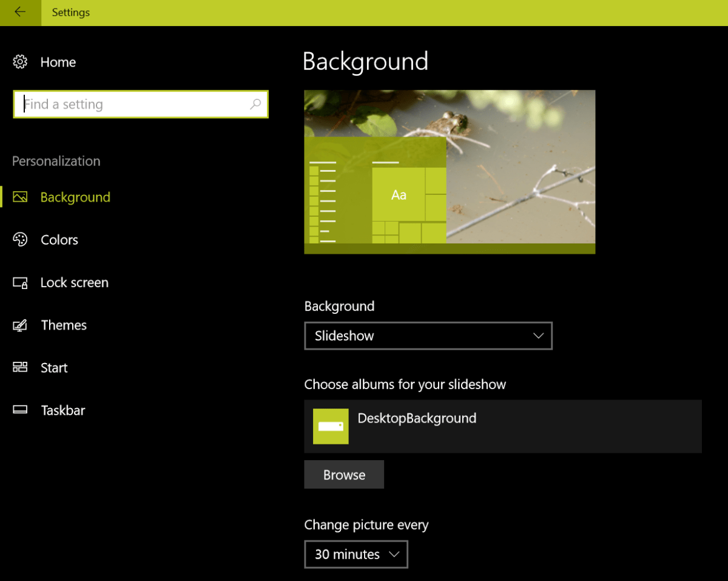The height and width of the screenshot is (581, 728).
Task: Click the Background picture icon in sidebar
Action: (20, 197)
